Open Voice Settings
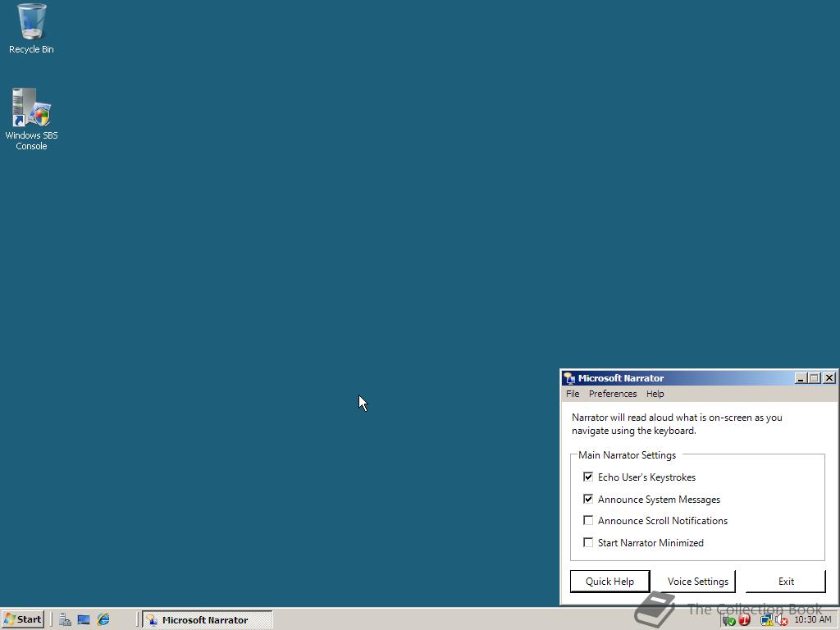This screenshot has width=840, height=630. click(x=697, y=582)
